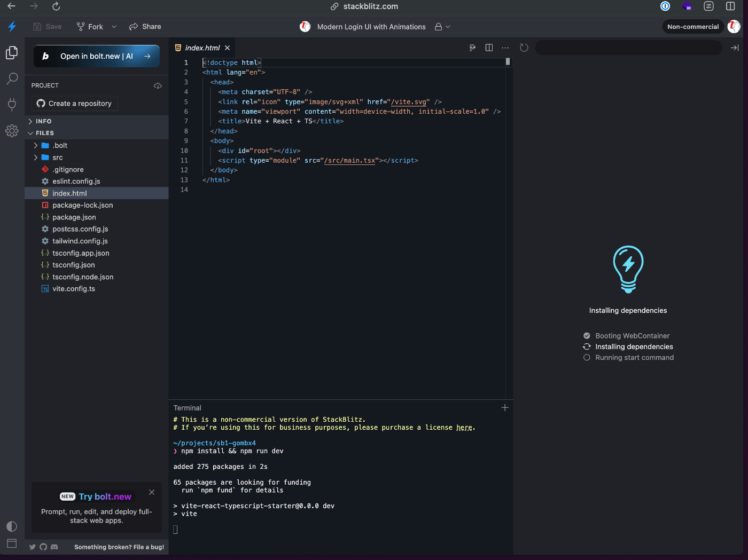Click the browser reload button

point(56,6)
